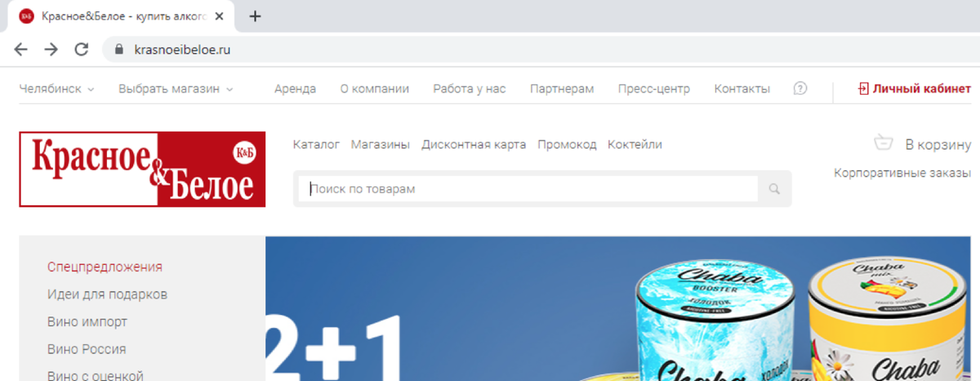980x381 pixels.
Task: Close the Красное&Белое tab
Action: coord(220,16)
